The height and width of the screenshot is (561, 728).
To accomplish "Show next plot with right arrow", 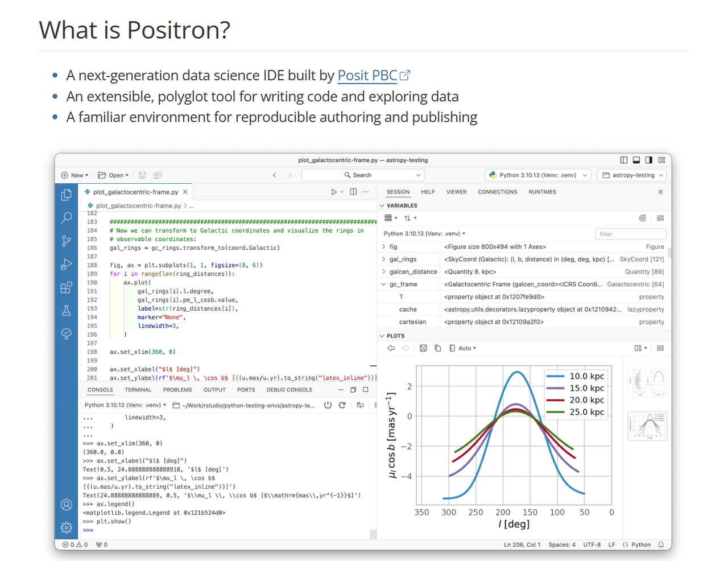I will pyautogui.click(x=406, y=348).
